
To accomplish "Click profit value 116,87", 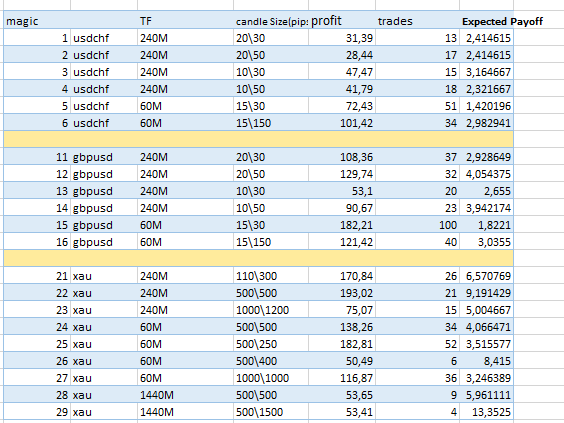I will 342,378.
